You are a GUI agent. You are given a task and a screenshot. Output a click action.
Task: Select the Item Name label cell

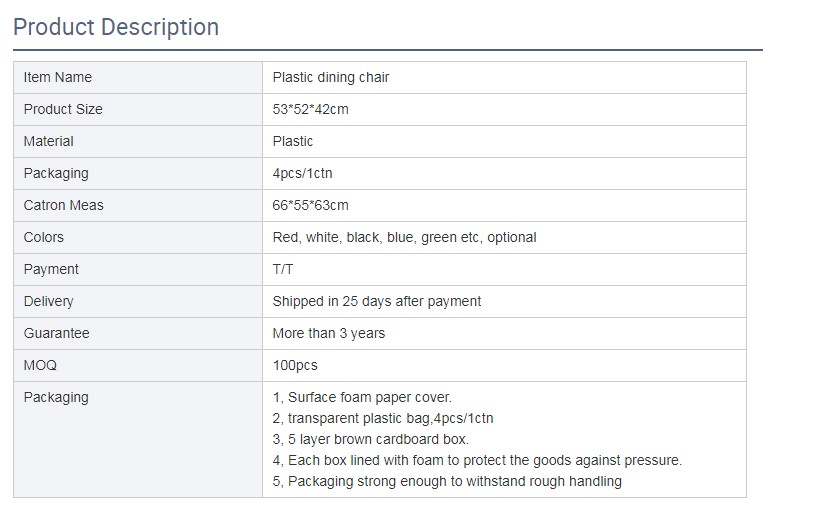click(58, 77)
